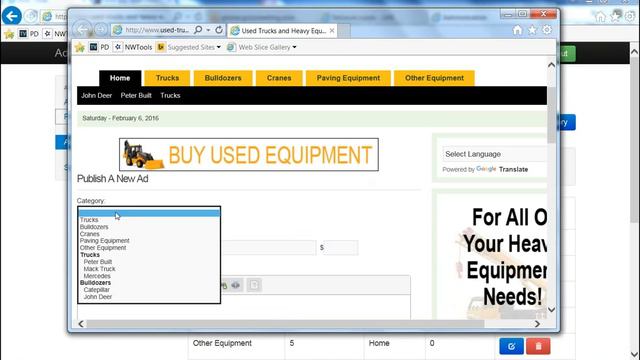Click favorites star in background browser bar
The width and height of the screenshot is (640, 360).
click(9, 34)
